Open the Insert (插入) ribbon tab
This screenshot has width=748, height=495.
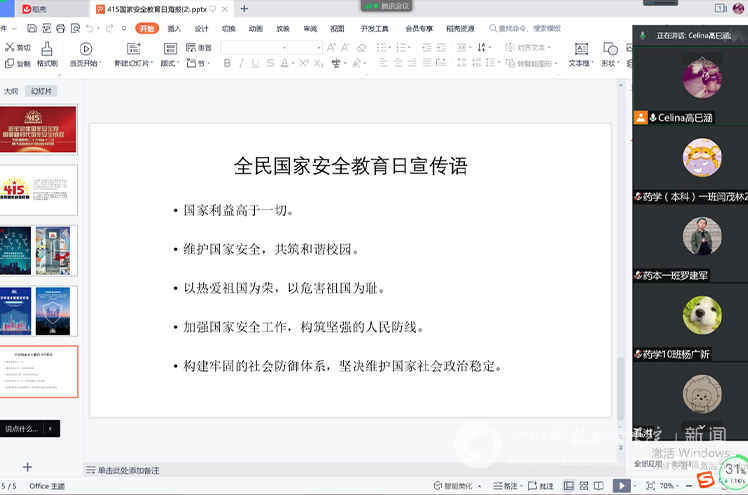point(174,29)
